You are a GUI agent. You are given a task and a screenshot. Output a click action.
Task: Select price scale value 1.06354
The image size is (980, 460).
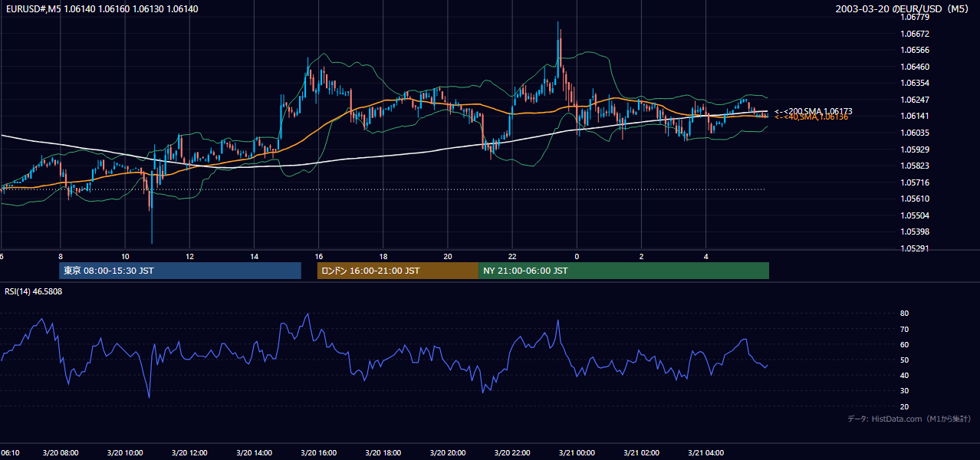pos(916,83)
